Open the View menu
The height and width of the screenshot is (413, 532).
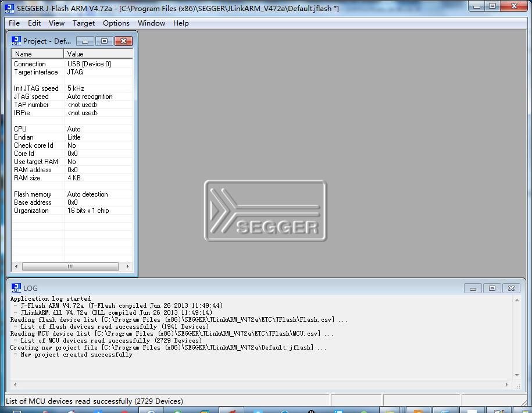[56, 23]
